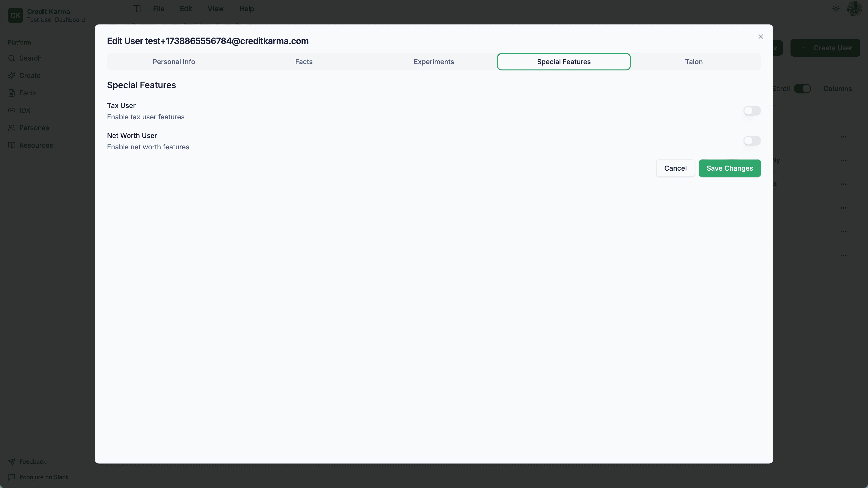
Task: Enable the Tax User toggle
Action: tap(752, 110)
